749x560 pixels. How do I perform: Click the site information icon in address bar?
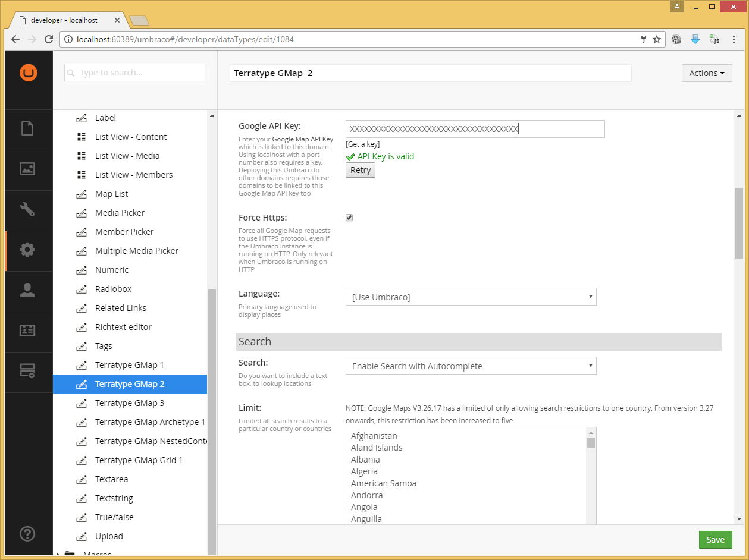click(68, 40)
